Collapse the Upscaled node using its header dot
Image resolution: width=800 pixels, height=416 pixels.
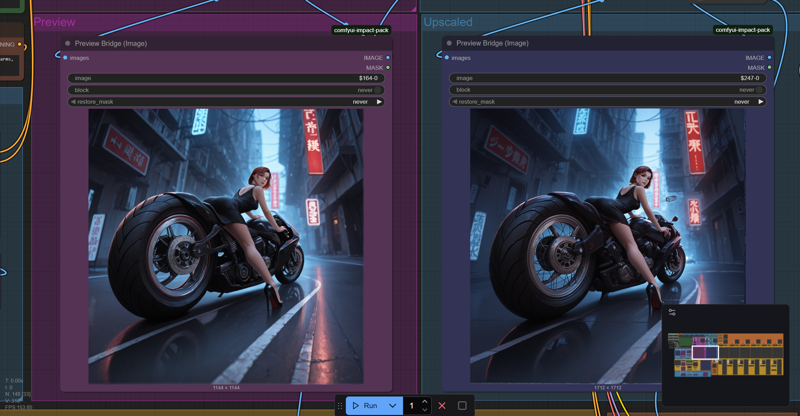point(450,44)
